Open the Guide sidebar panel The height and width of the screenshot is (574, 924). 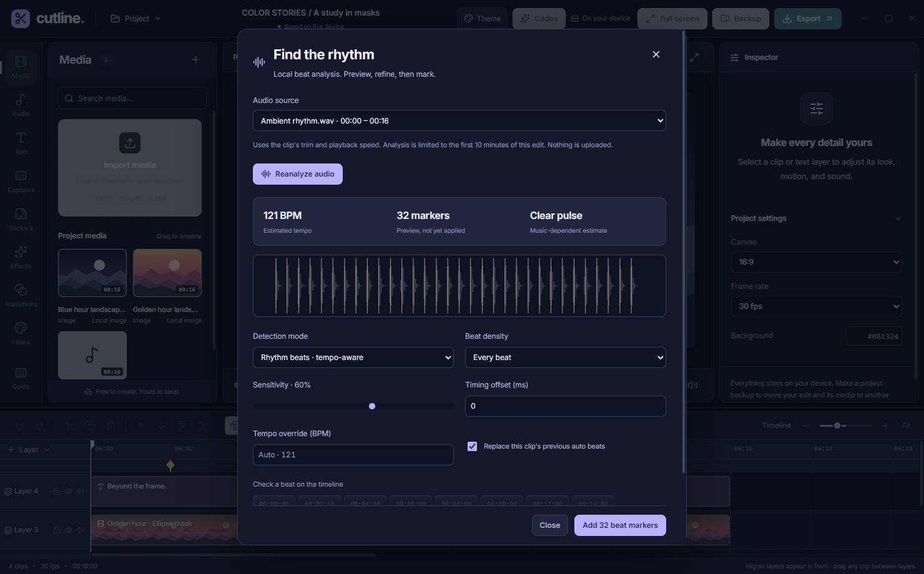pos(21,377)
